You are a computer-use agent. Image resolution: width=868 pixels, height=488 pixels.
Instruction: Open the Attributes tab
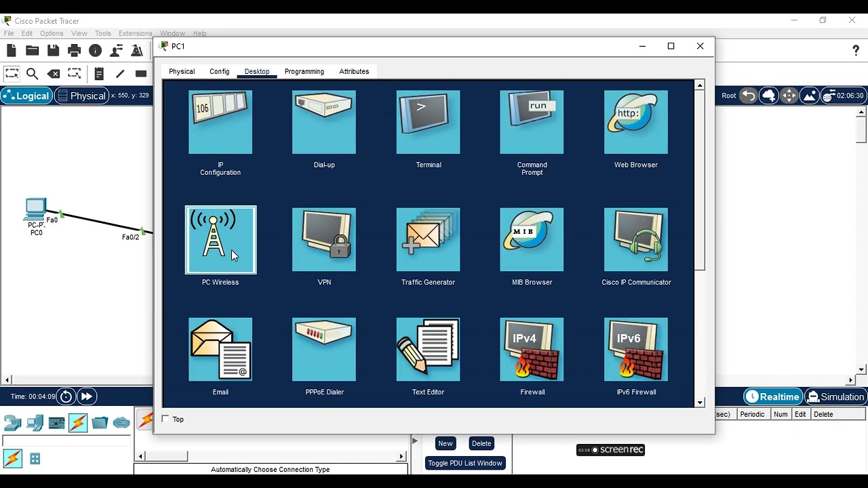(354, 71)
